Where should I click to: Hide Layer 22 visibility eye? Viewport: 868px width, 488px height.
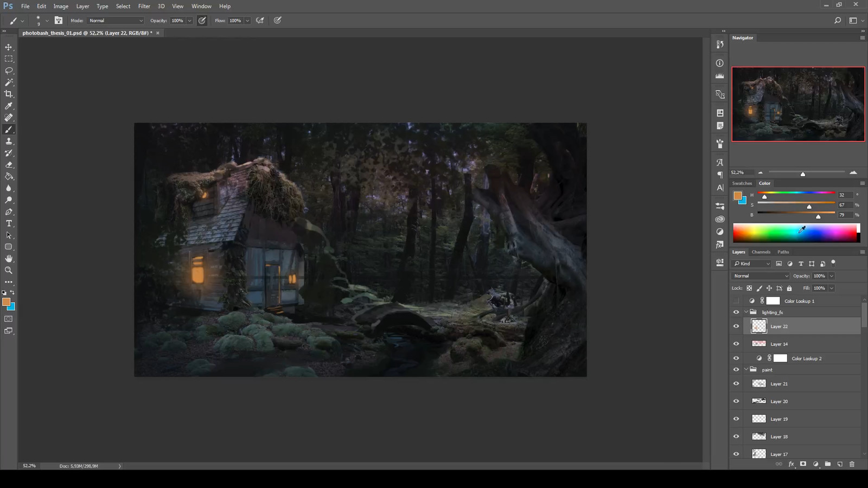[736, 326]
